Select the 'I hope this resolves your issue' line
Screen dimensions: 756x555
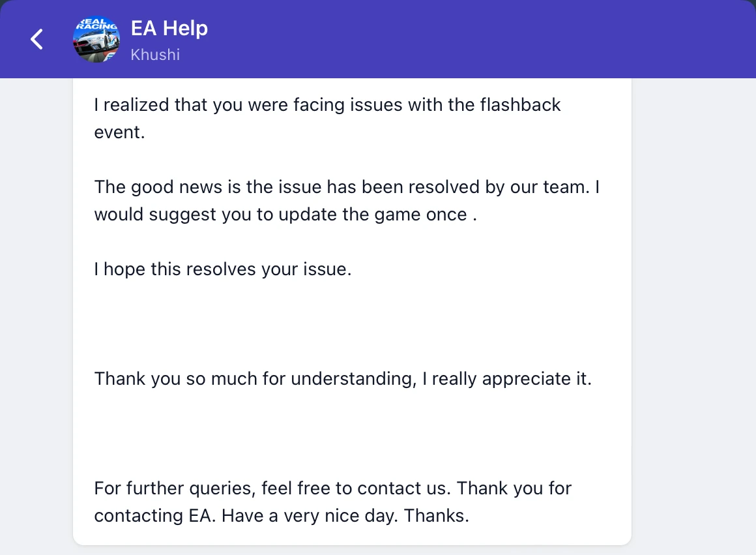click(x=223, y=269)
